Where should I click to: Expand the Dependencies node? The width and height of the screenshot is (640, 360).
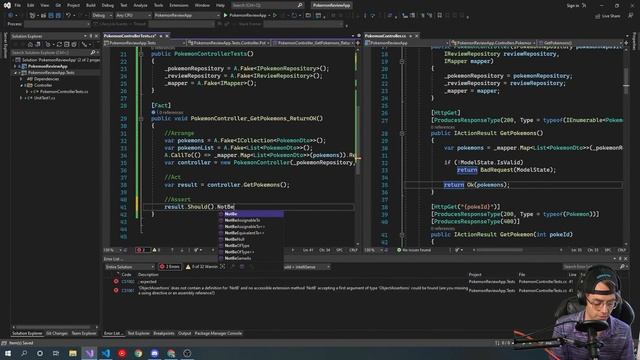coord(22,79)
